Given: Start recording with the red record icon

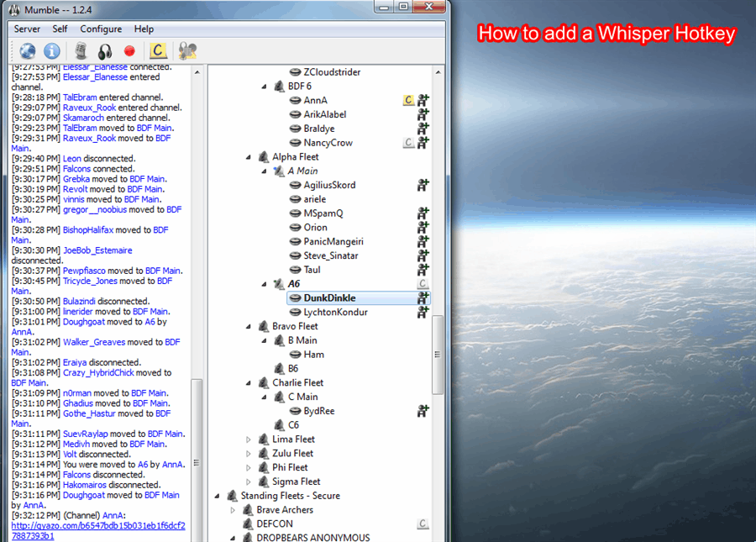Looking at the screenshot, I should 129,50.
